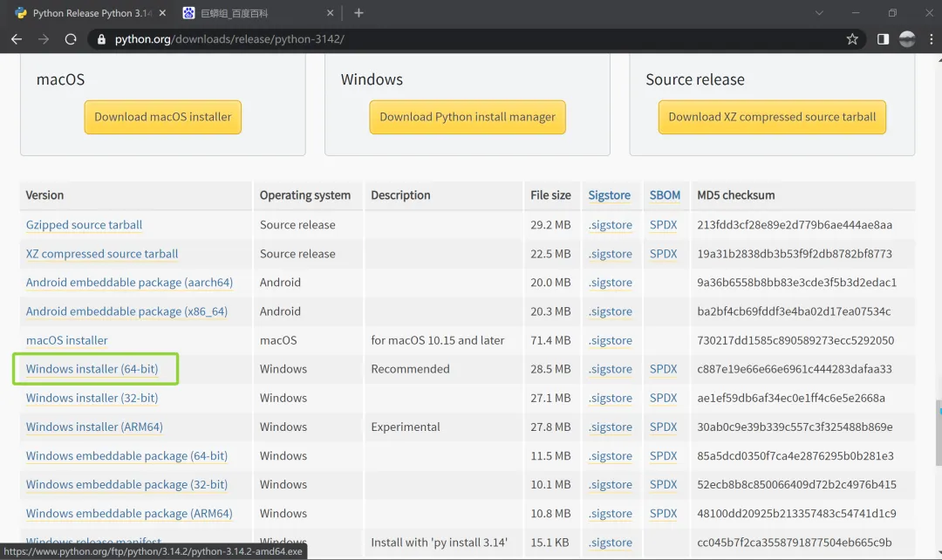Click the browser back arrow
This screenshot has height=560, width=942.
(x=17, y=39)
